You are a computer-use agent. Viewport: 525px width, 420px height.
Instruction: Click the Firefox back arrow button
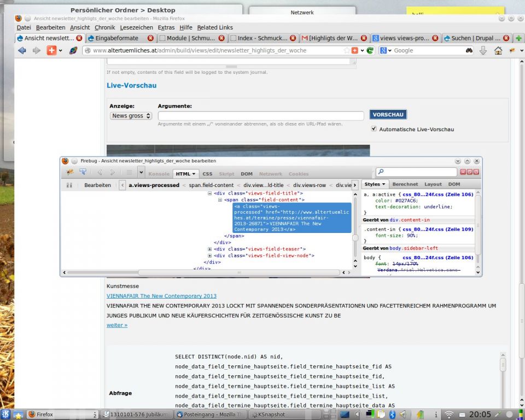coord(22,50)
